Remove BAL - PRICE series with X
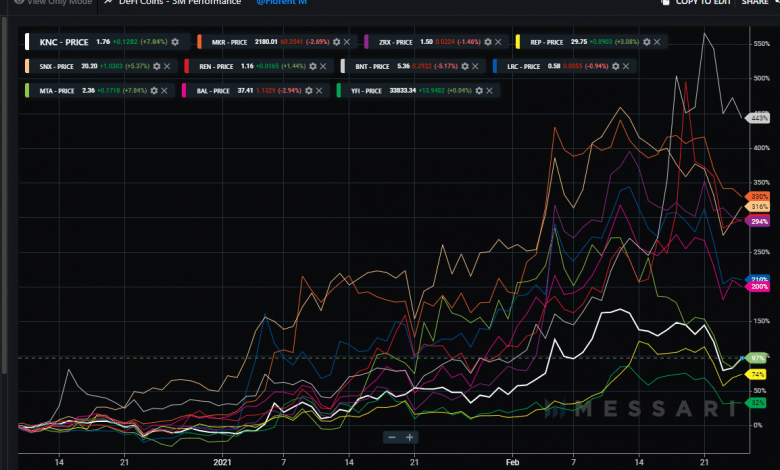Image resolution: width=780 pixels, height=470 pixels. point(319,91)
